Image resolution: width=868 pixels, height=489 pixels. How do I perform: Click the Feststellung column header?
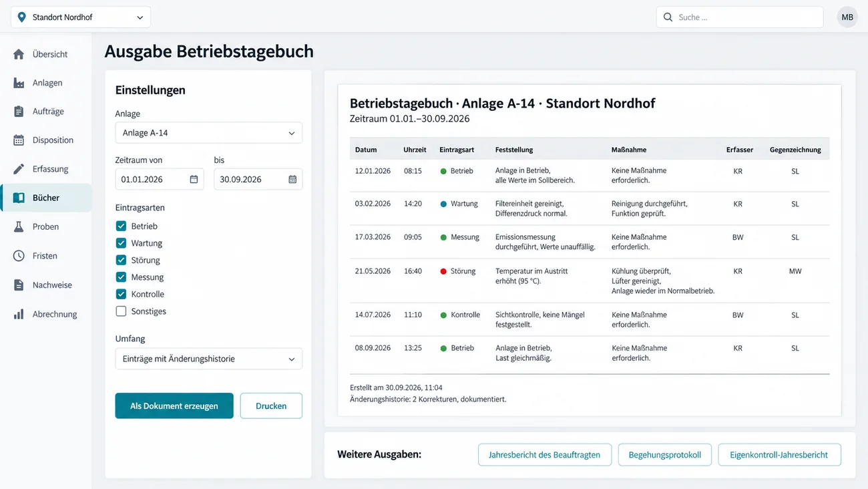(514, 150)
